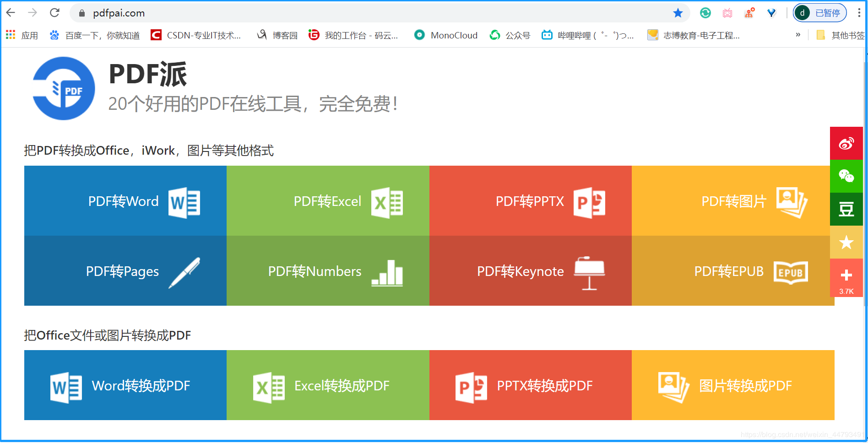Image resolution: width=868 pixels, height=443 pixels.
Task: Open the 哔哩哔哩 bookmark
Action: (x=588, y=35)
